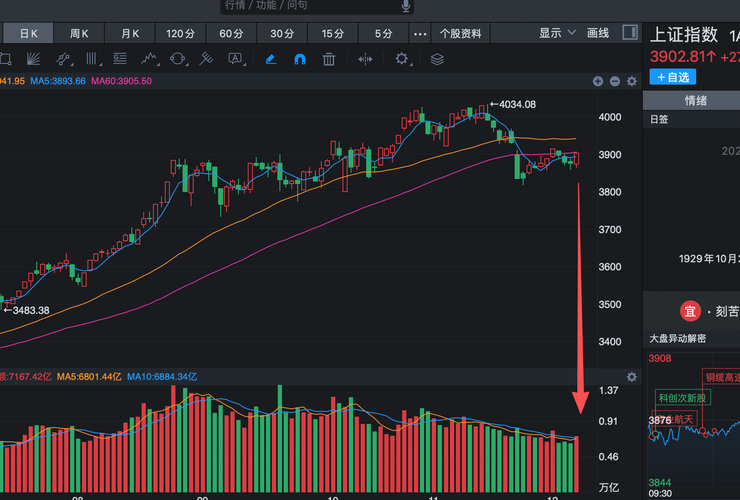Open volume panel settings gear

pyautogui.click(x=631, y=377)
